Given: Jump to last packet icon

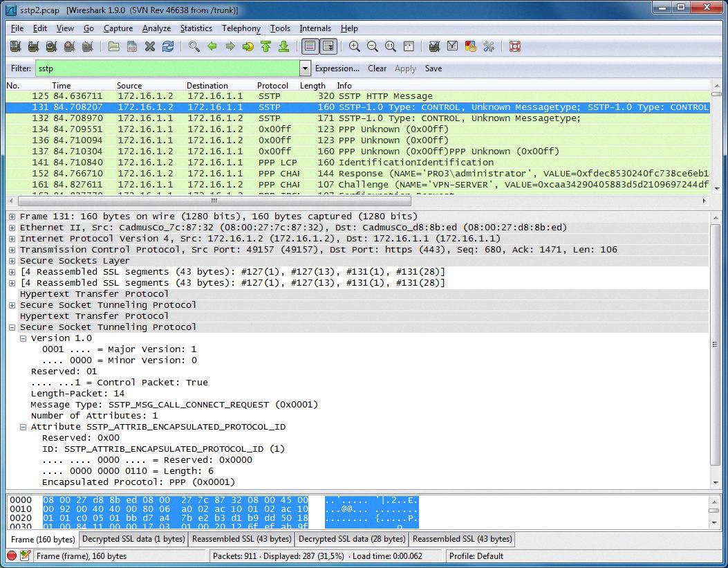Looking at the screenshot, I should pos(283,46).
